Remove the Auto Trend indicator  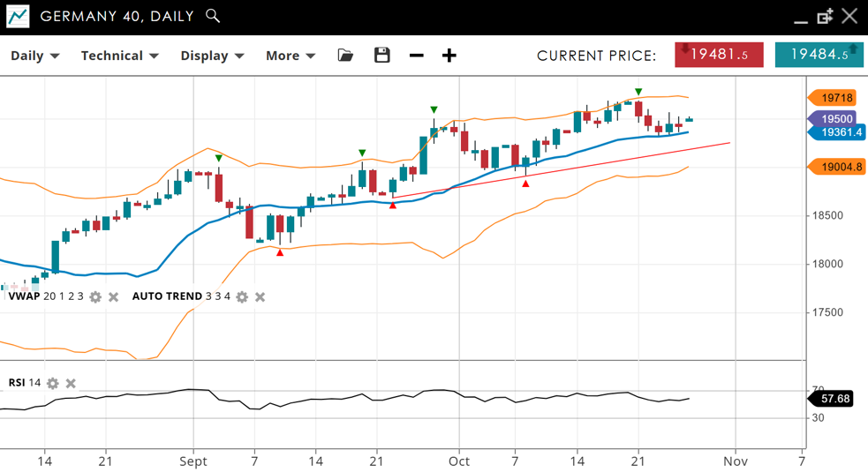point(260,297)
